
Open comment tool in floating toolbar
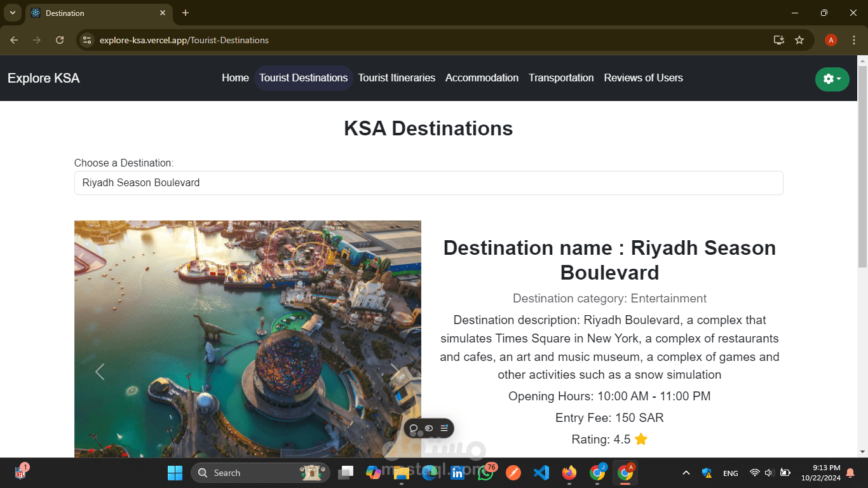click(x=414, y=428)
